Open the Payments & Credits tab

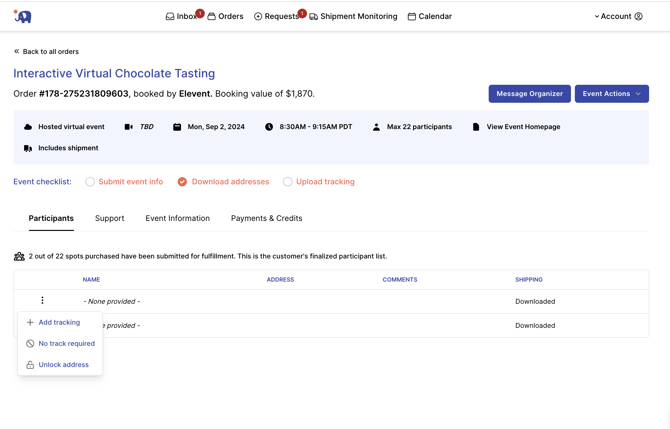[267, 218]
